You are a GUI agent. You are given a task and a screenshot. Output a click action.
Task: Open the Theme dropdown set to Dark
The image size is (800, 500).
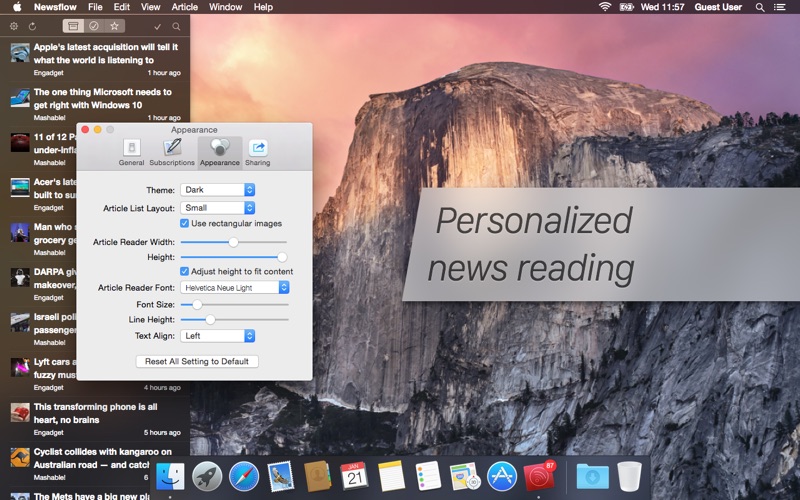pos(218,190)
